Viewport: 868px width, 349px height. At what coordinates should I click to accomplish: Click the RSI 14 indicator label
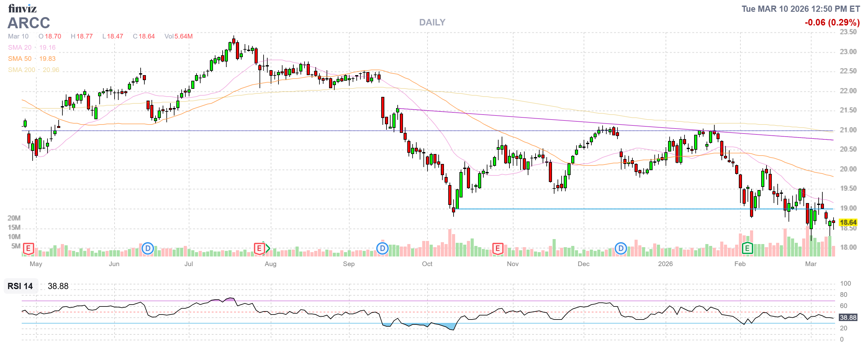tap(20, 286)
